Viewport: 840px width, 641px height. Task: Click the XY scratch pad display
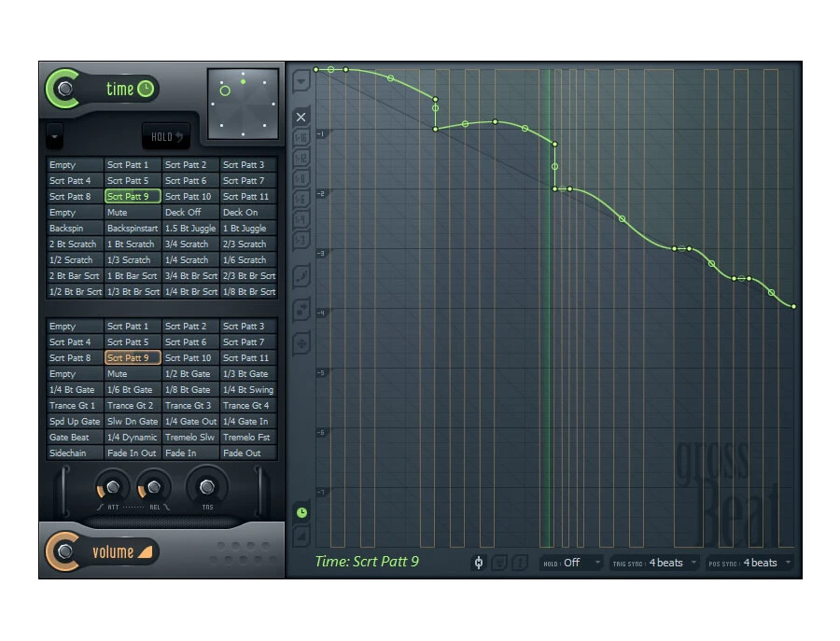(243, 103)
